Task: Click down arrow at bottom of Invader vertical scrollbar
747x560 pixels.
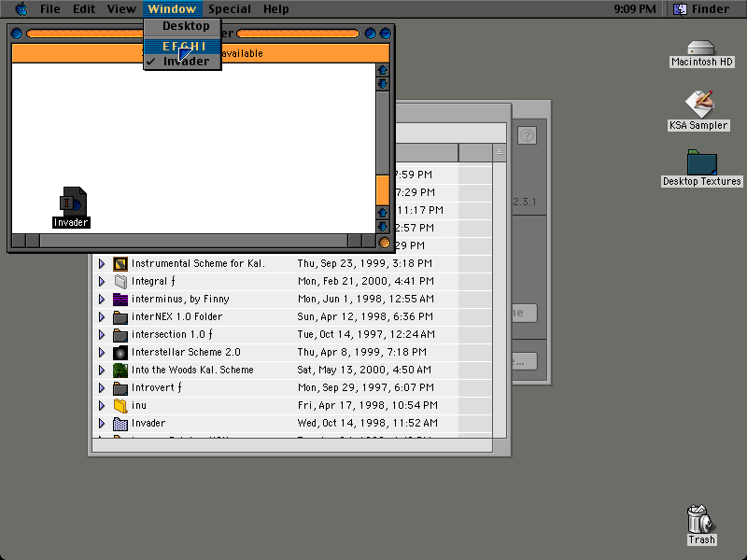Action: pos(383,227)
